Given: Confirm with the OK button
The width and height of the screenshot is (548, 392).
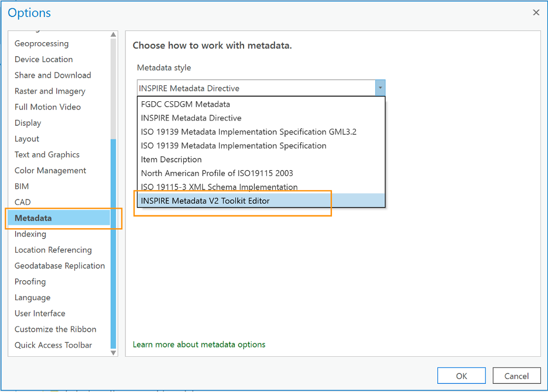Looking at the screenshot, I should coord(461,376).
